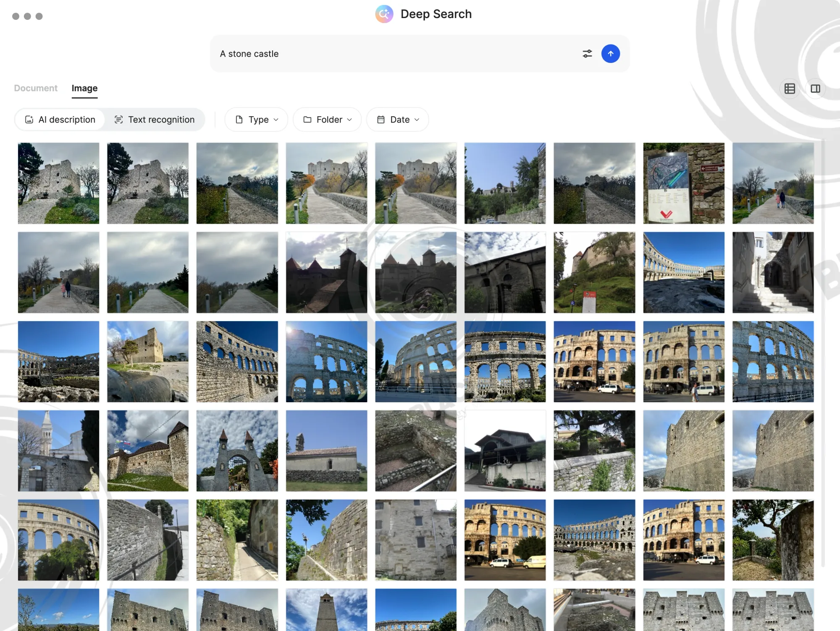Viewport: 840px width, 631px height.
Task: Enable AI description search mode
Action: pos(60,120)
